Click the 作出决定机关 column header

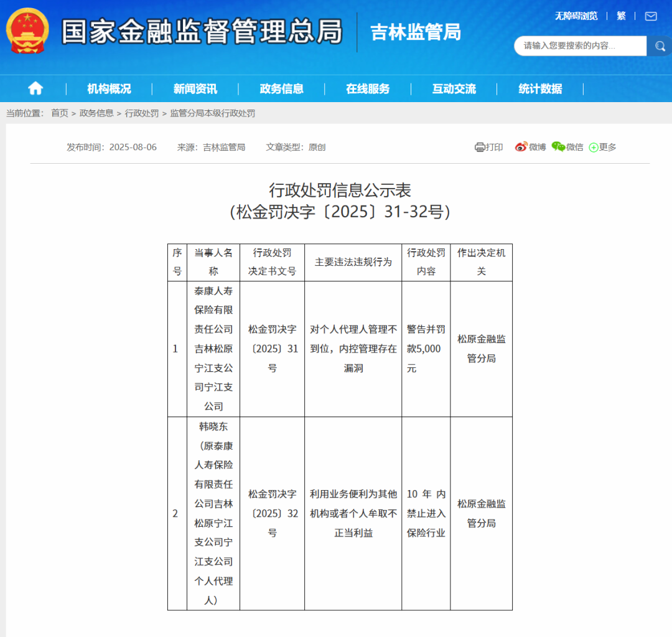point(481,262)
